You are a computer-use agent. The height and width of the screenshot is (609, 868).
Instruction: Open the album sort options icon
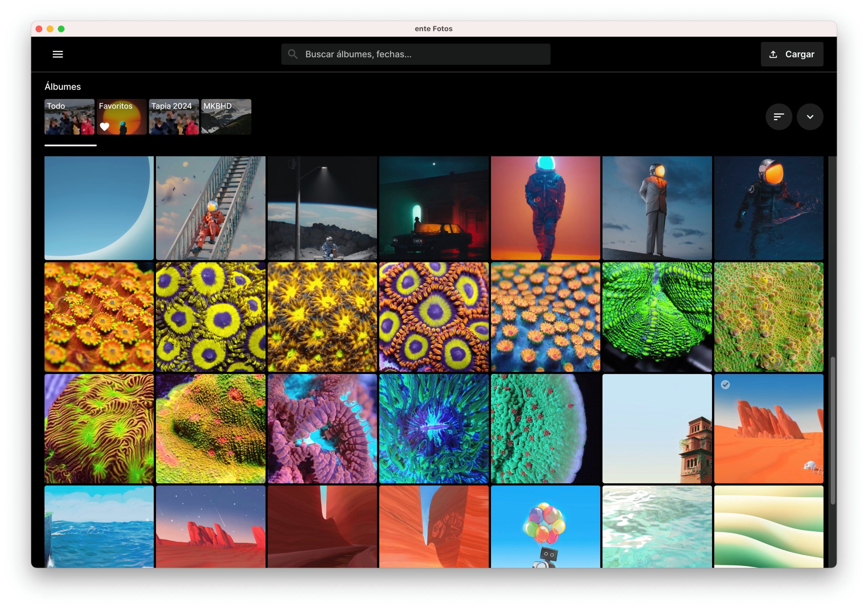778,117
